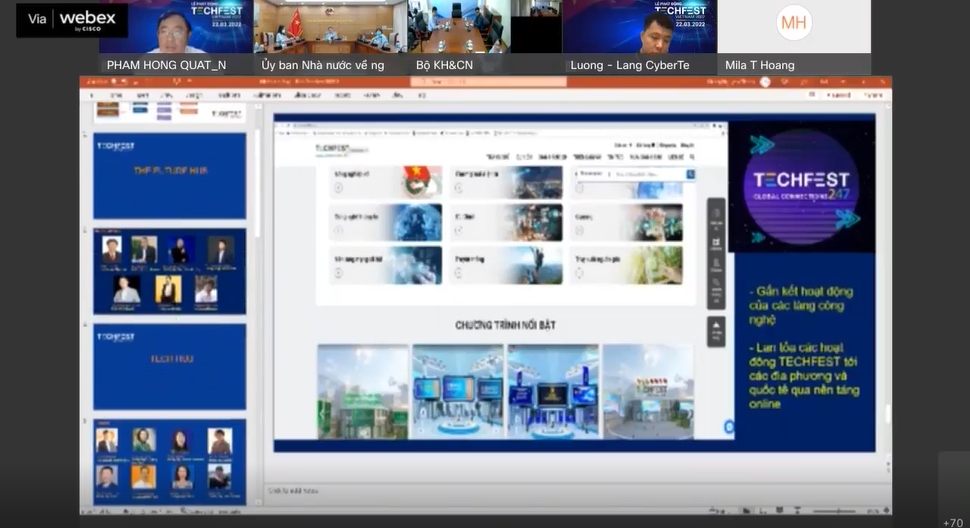The width and height of the screenshot is (970, 528).
Task: Click the CHƯƠNG TRÌNH NỔI BẬT heading
Action: point(505,325)
